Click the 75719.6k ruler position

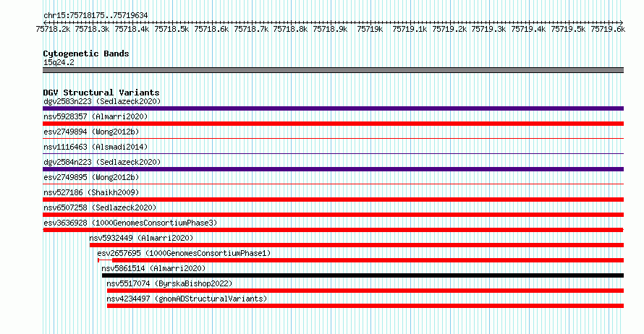pyautogui.click(x=609, y=29)
